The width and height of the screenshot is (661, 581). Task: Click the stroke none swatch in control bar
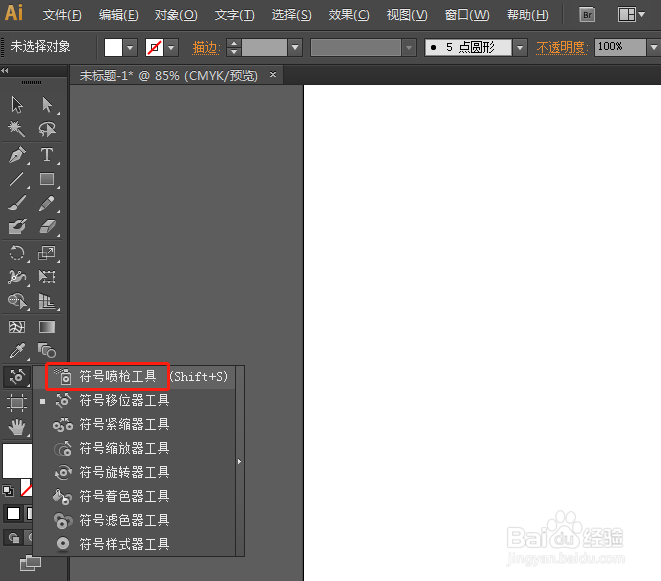coord(154,47)
